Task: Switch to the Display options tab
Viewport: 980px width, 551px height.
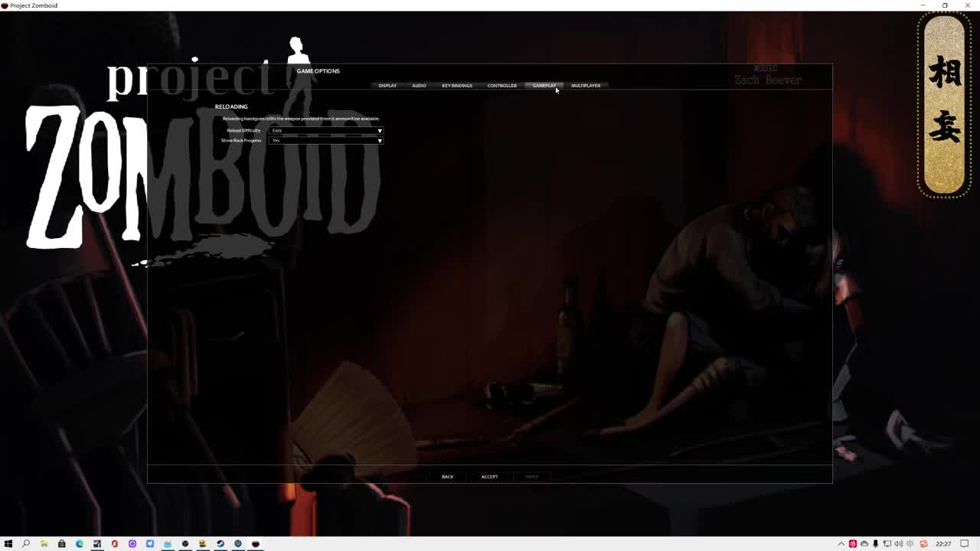Action: pyautogui.click(x=387, y=86)
